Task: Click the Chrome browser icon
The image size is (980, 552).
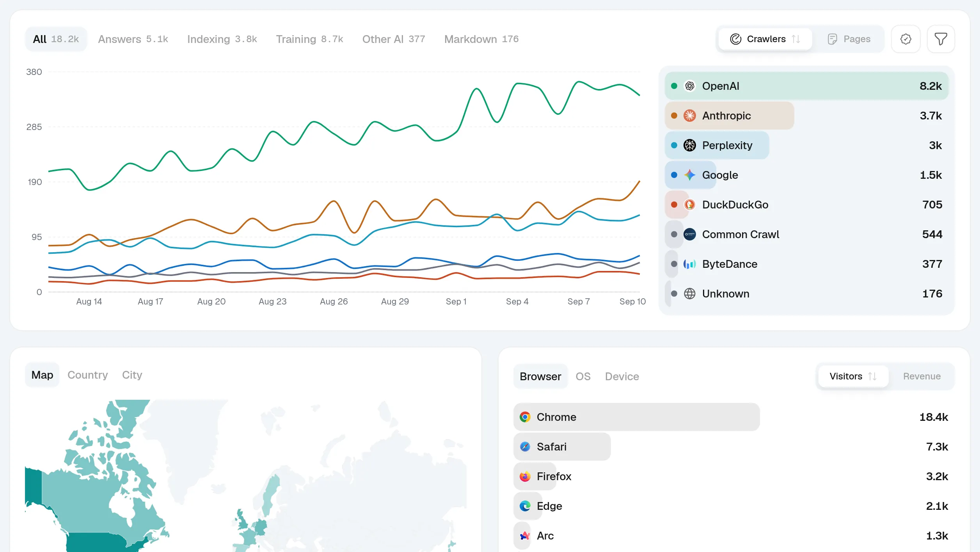Action: pos(525,417)
